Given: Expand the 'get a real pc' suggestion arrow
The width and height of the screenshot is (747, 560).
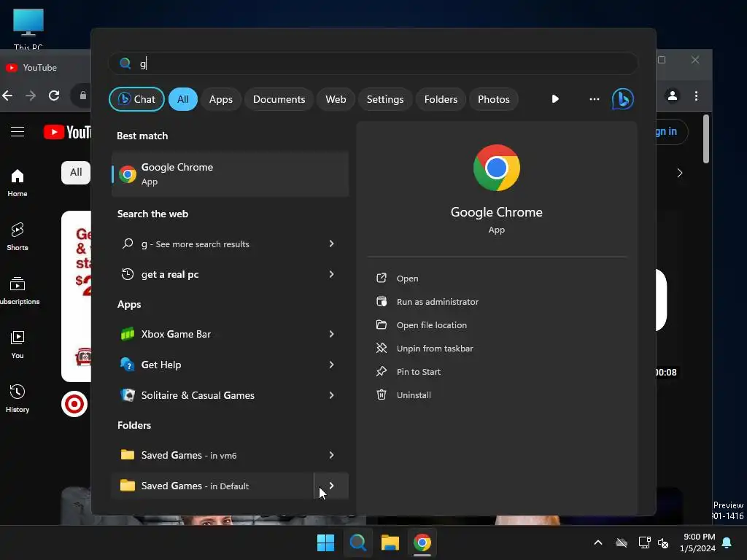Looking at the screenshot, I should pyautogui.click(x=331, y=274).
